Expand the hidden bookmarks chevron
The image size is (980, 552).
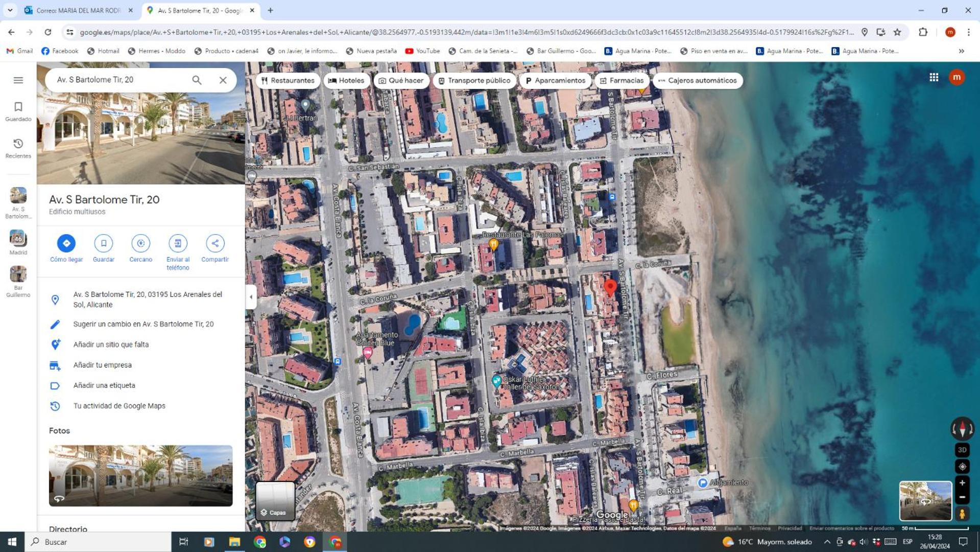(x=961, y=51)
